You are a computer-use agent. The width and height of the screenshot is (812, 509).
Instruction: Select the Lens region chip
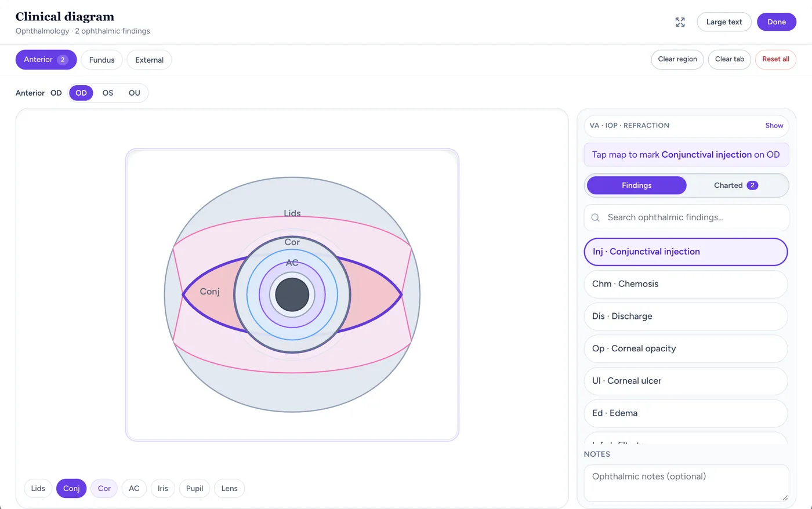[230, 489]
